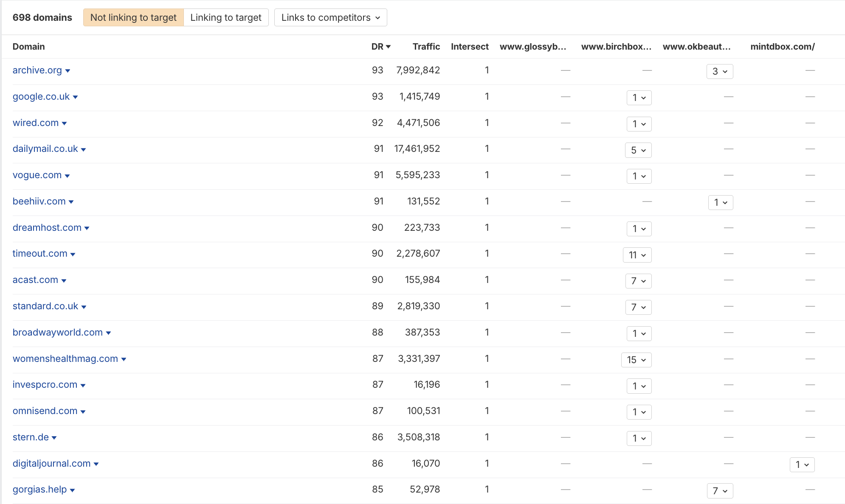Expand the 15 links dropdown for womenshealthmag.com

tap(636, 360)
